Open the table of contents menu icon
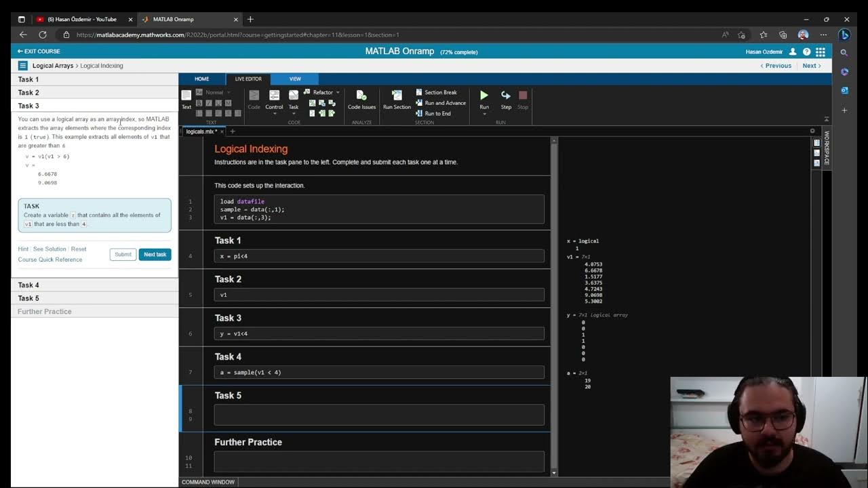This screenshot has width=868, height=488. 22,66
